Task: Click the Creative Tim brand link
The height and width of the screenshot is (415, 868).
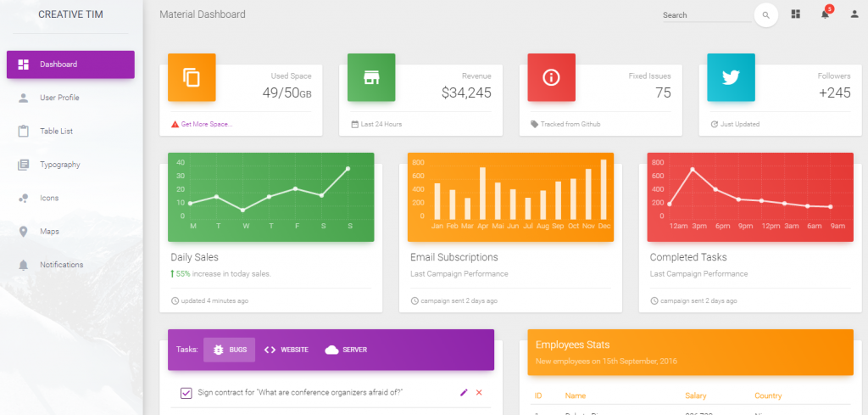Action: click(x=70, y=14)
